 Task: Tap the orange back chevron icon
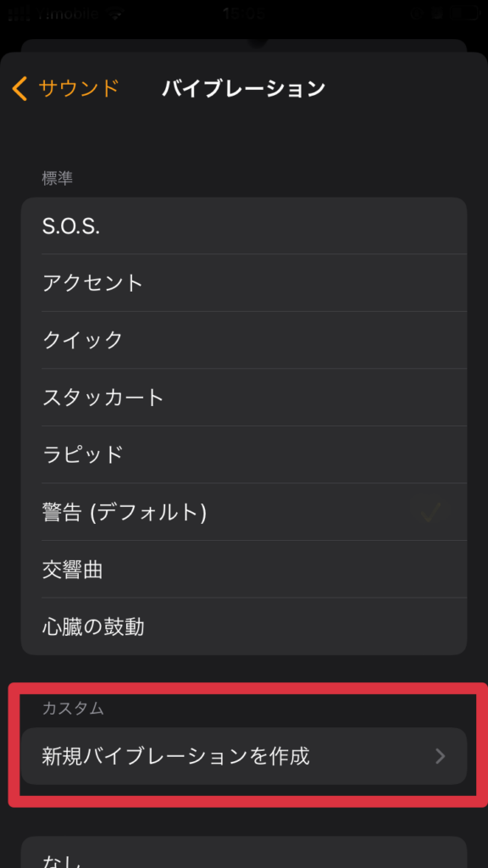click(20, 88)
